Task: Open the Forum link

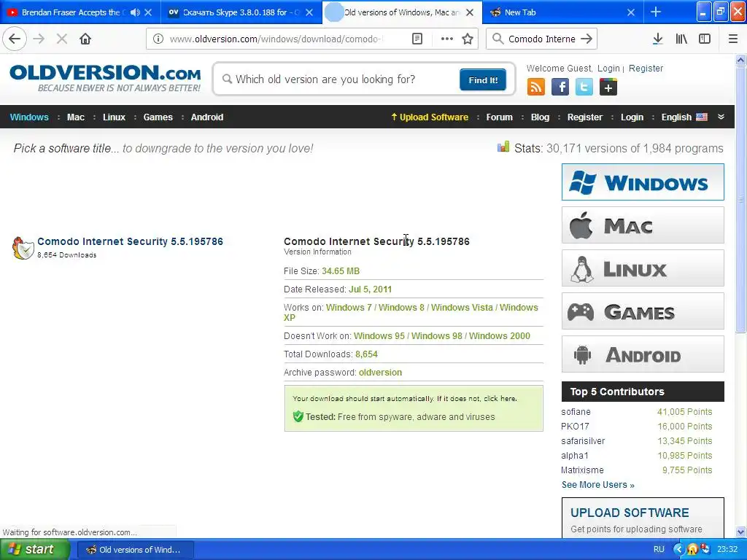Action: click(499, 117)
